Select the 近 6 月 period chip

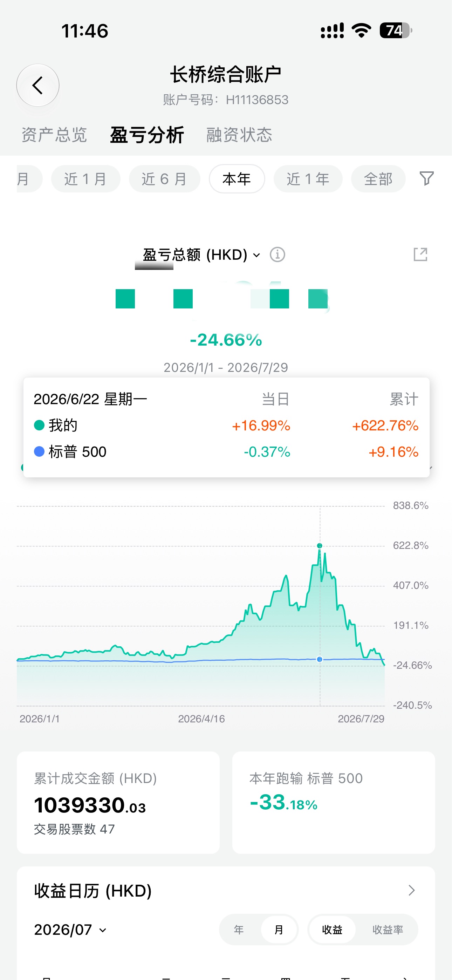[x=164, y=179]
